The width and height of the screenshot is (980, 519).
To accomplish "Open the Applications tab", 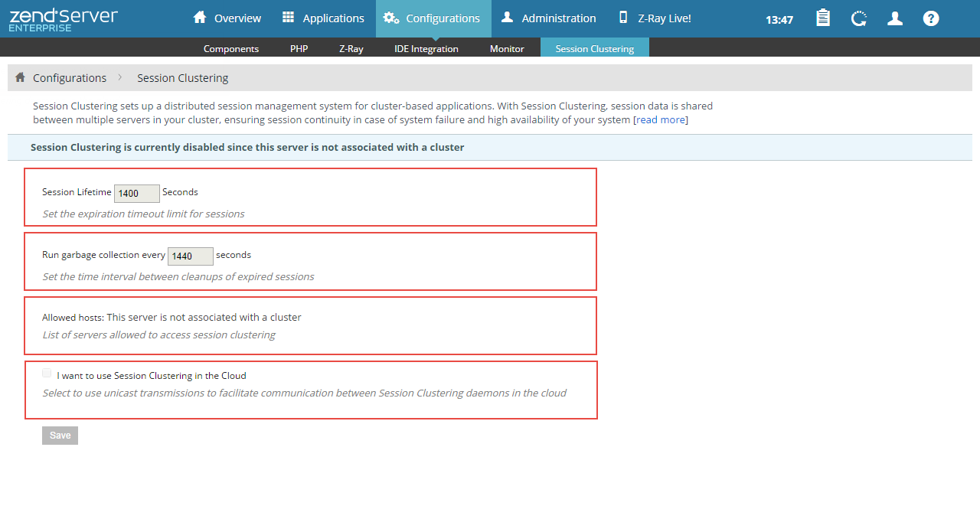I will pyautogui.click(x=323, y=18).
